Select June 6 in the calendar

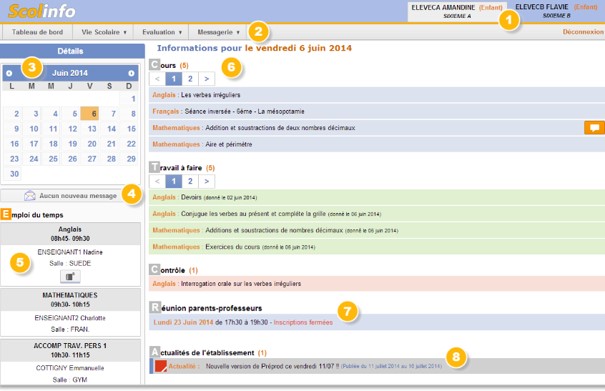(x=90, y=113)
